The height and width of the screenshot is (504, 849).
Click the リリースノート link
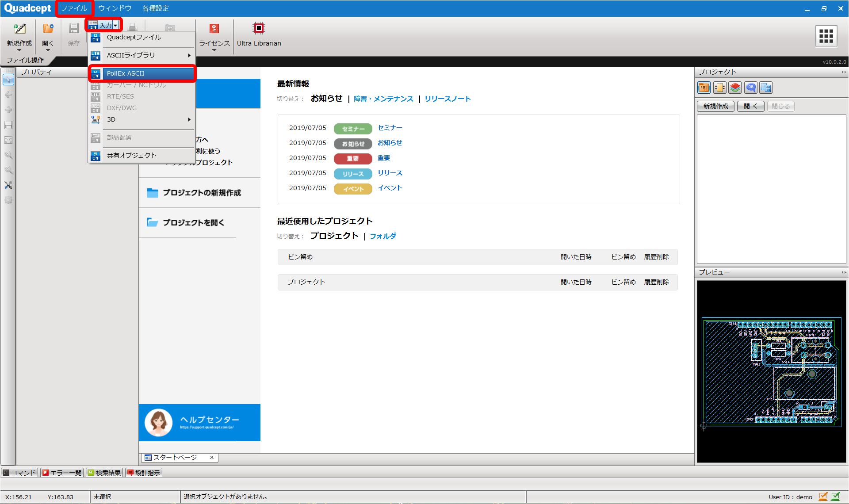(x=447, y=99)
